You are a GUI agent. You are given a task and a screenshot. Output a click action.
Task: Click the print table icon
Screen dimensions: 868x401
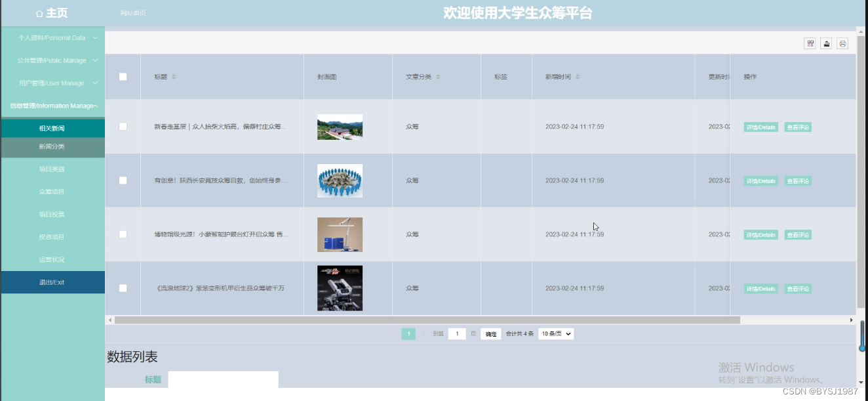click(842, 43)
